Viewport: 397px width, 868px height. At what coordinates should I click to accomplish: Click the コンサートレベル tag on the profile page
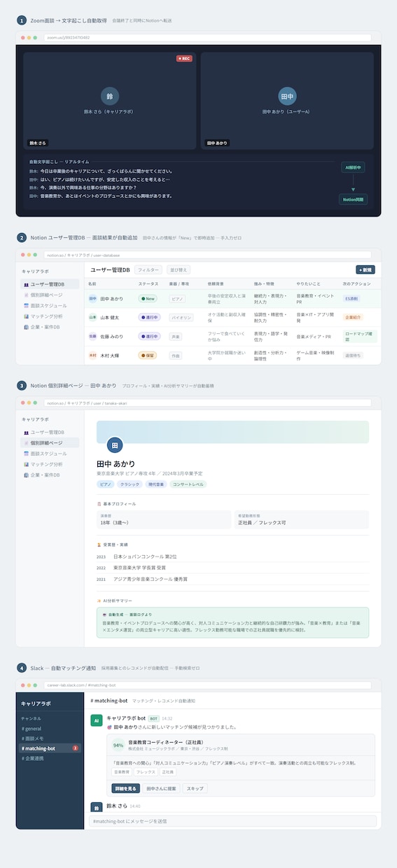tap(188, 484)
